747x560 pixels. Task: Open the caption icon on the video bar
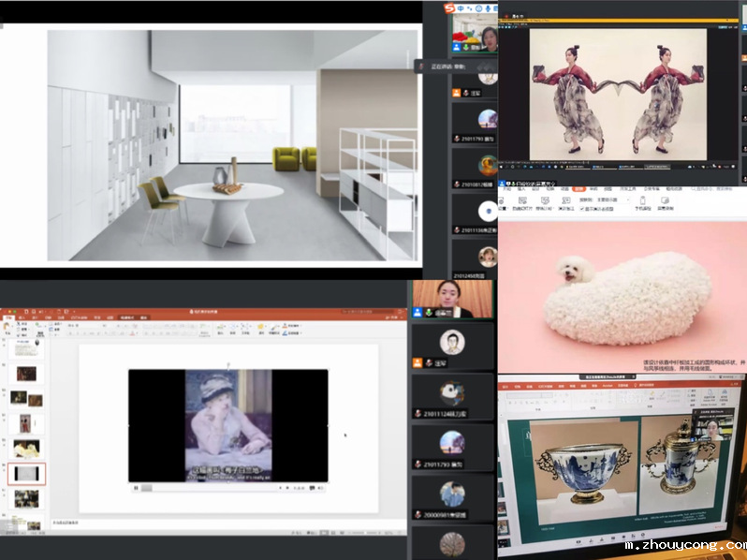pyautogui.click(x=312, y=488)
